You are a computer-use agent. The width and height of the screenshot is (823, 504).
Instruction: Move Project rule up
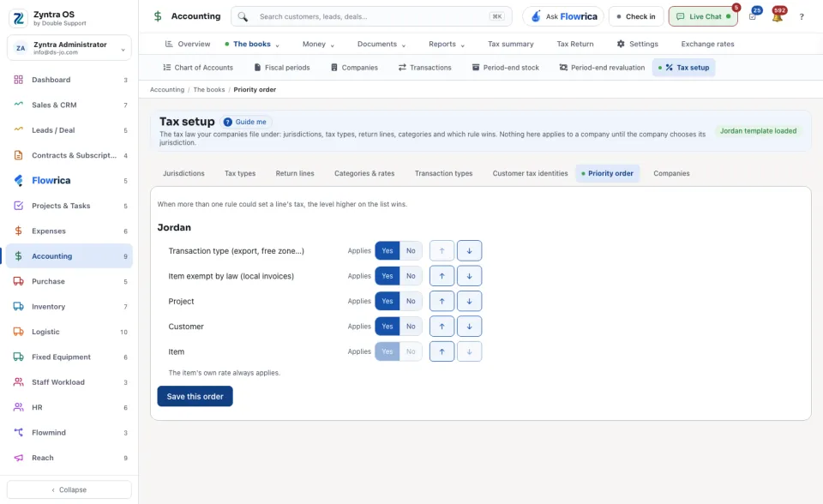click(442, 302)
